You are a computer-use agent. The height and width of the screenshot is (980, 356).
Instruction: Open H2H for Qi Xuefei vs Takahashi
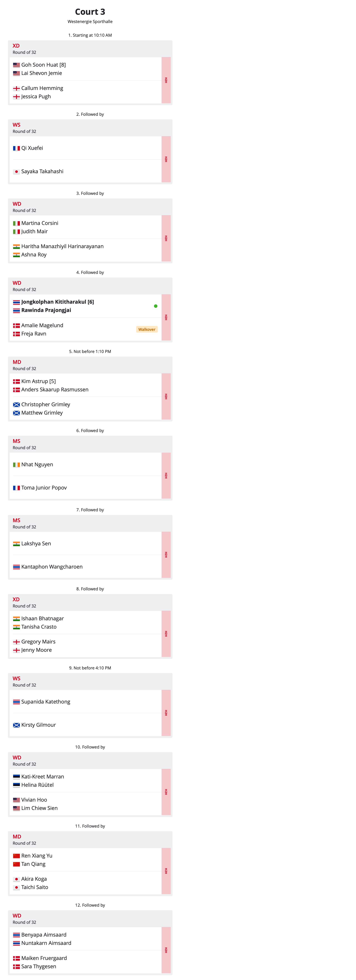pyautogui.click(x=166, y=159)
